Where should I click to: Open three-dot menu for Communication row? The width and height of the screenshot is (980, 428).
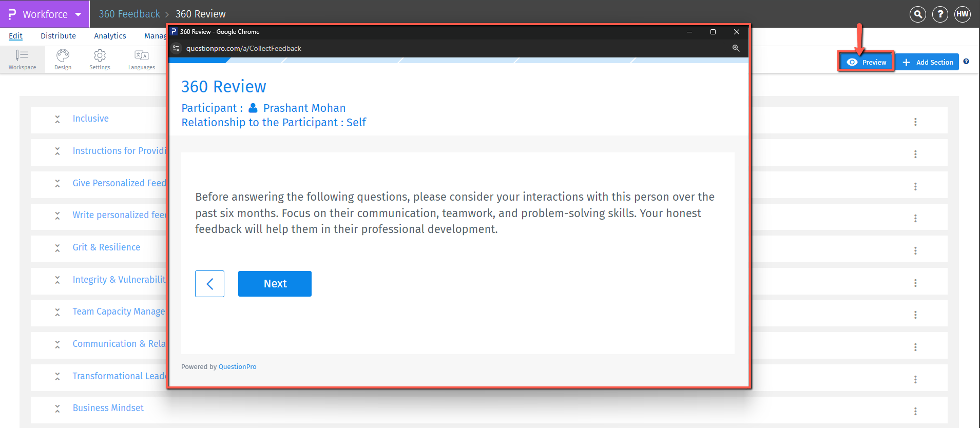tap(915, 347)
